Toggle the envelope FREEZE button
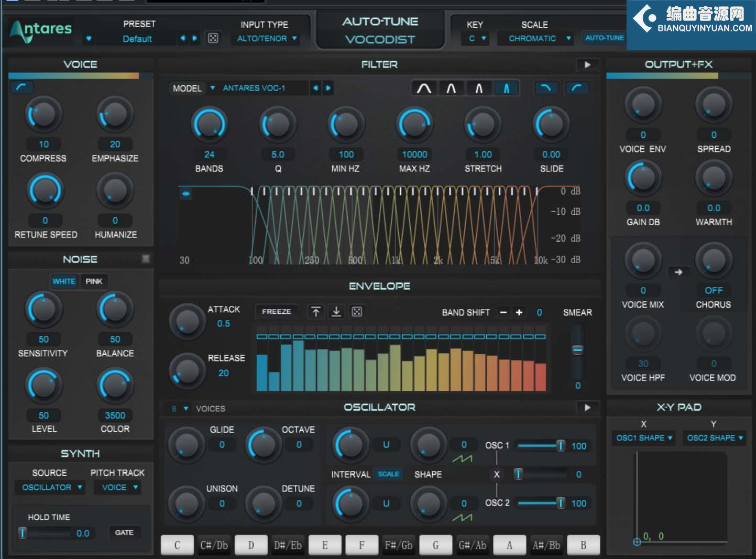 (277, 311)
